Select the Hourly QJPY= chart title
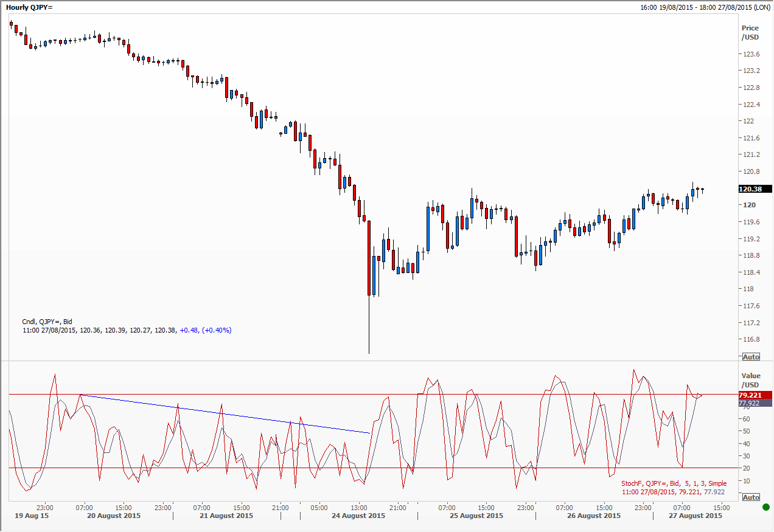 pyautogui.click(x=30, y=7)
